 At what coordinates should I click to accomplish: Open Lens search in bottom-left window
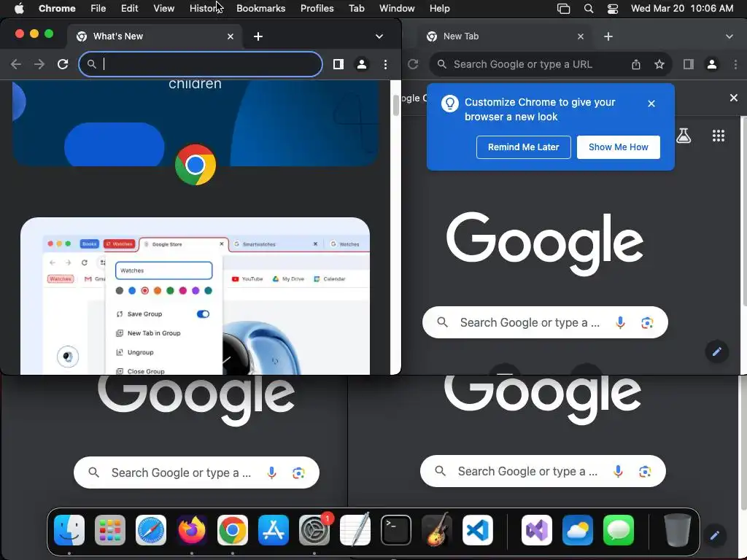point(298,472)
